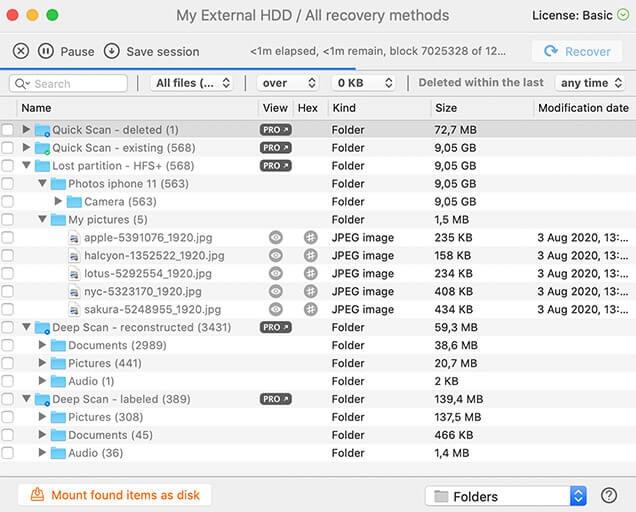Preview nyc-5323170_1920.jpg with eye icon
The image size is (636, 512).
[276, 291]
